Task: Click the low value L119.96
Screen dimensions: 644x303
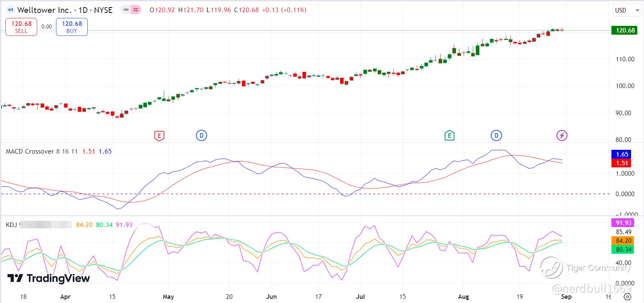Action: (219, 10)
